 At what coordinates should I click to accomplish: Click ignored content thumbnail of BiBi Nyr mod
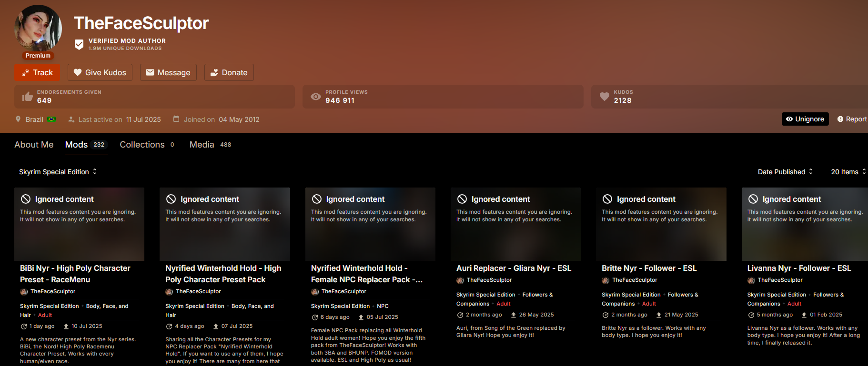(79, 224)
